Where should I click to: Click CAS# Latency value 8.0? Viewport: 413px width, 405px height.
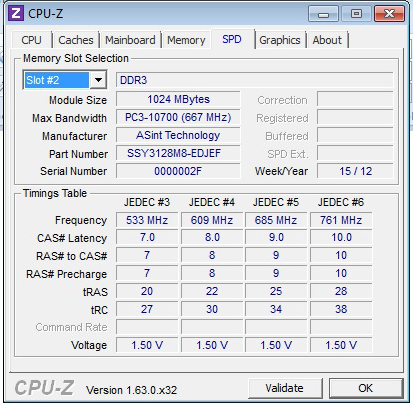click(212, 238)
